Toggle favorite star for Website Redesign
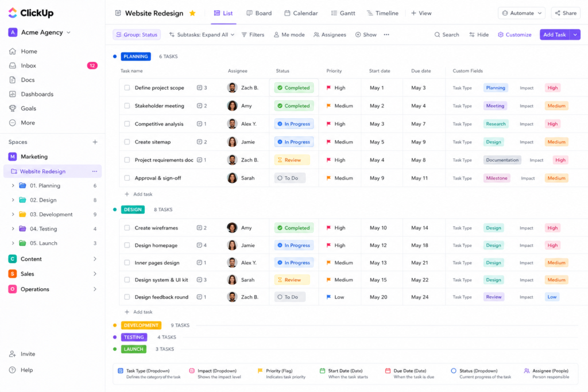The height and width of the screenshot is (392, 588). tap(192, 13)
